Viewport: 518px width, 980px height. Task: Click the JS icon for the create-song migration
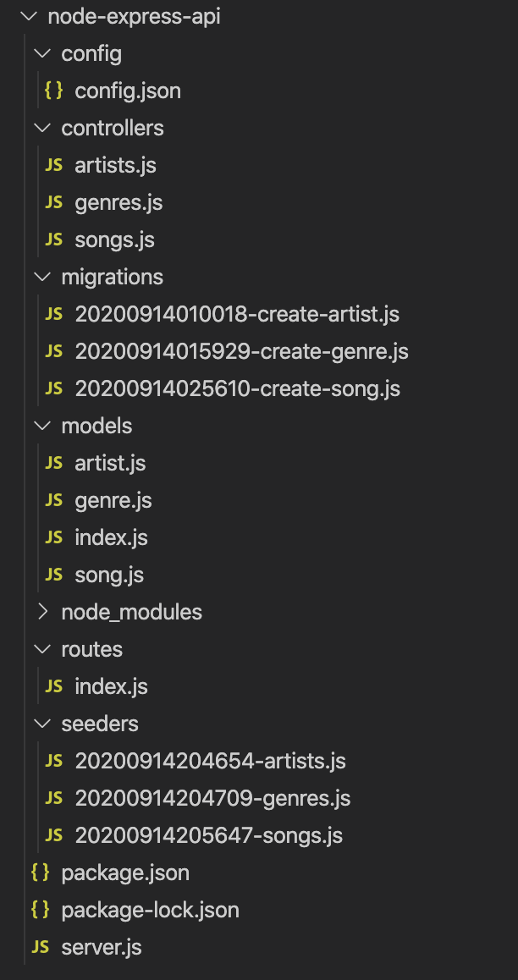(x=53, y=388)
